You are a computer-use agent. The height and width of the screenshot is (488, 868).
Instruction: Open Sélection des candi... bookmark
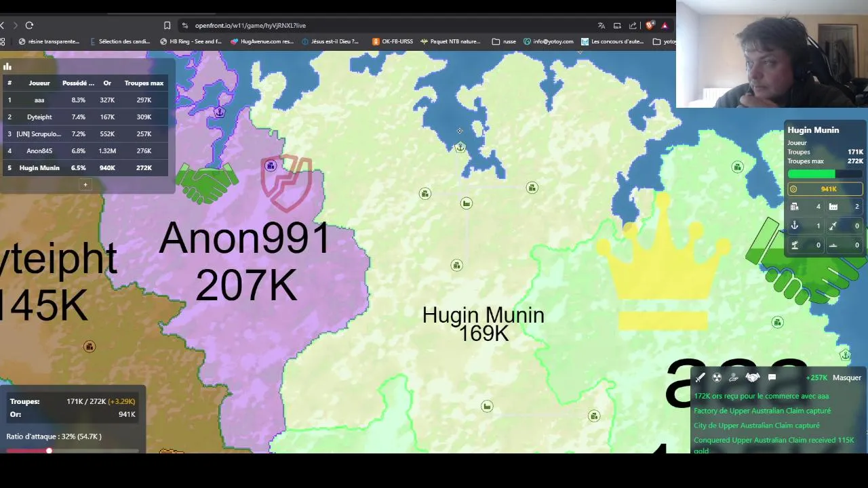119,41
